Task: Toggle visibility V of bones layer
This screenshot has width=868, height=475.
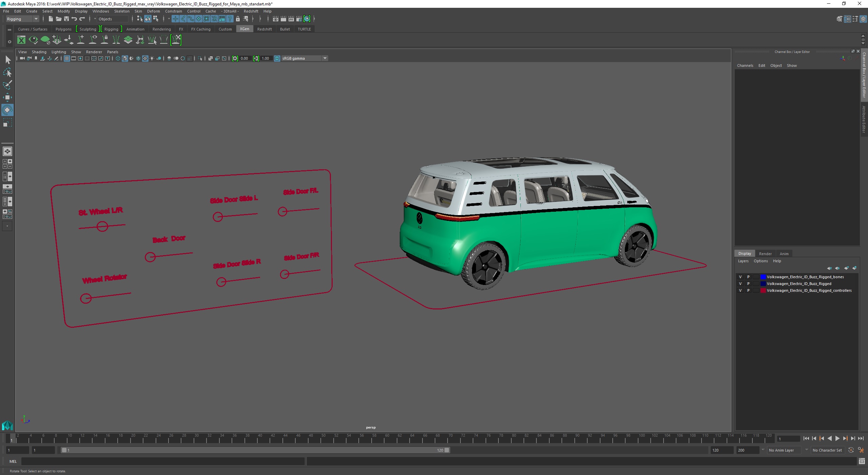Action: [x=740, y=277]
